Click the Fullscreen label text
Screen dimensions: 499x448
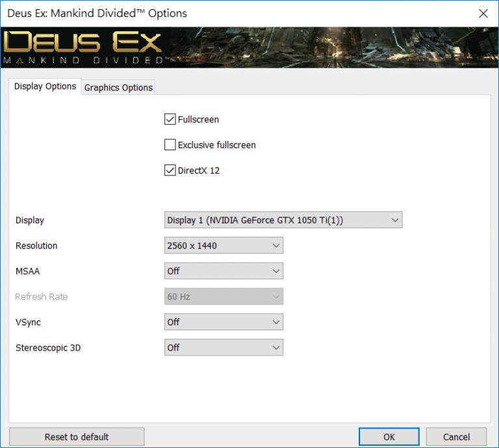(x=198, y=120)
